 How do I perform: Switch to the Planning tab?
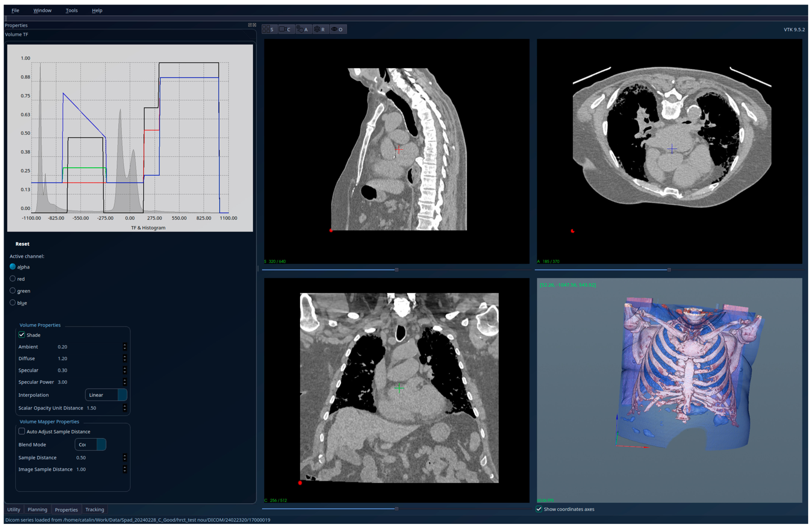(37, 509)
